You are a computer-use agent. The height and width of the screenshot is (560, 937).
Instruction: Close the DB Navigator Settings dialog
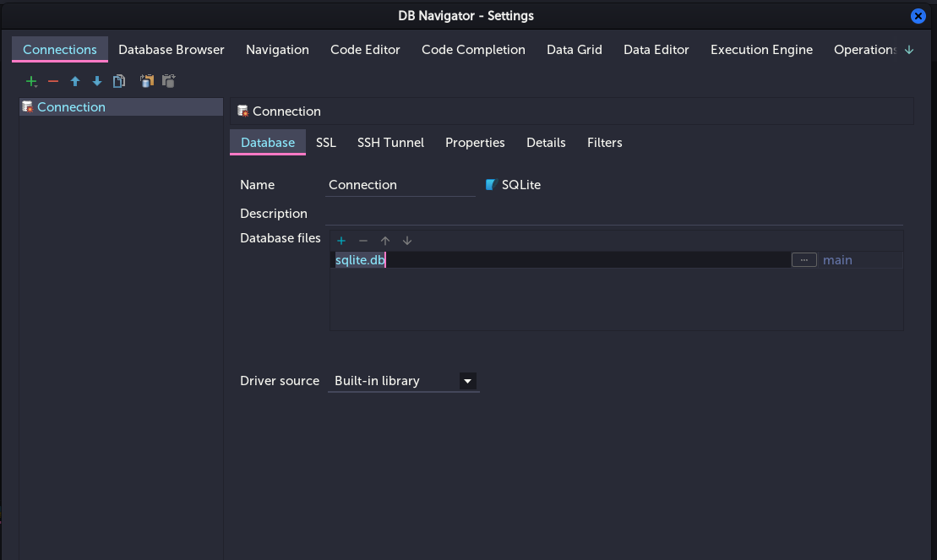[x=918, y=16]
